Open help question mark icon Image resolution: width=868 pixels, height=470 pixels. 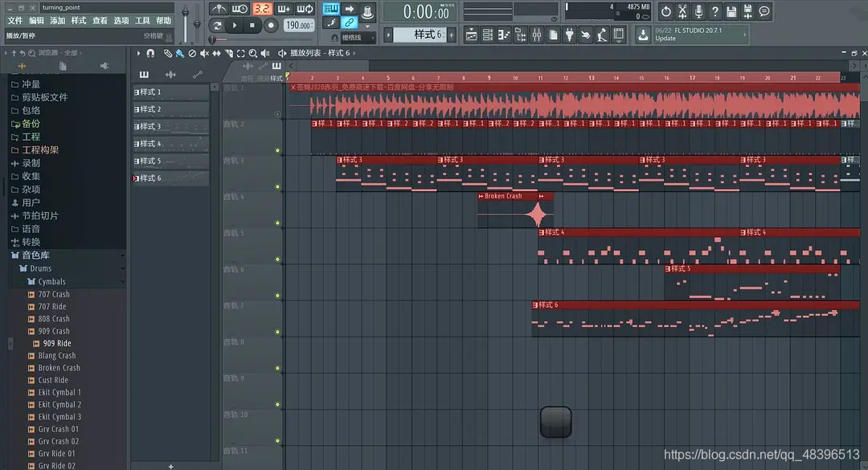[x=714, y=11]
